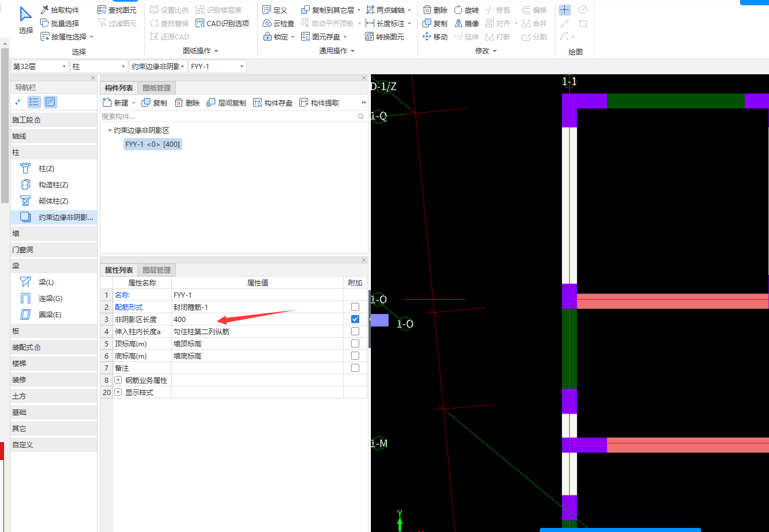Toggle 伸入柱内长度a 附加 checkbox

[x=355, y=331]
